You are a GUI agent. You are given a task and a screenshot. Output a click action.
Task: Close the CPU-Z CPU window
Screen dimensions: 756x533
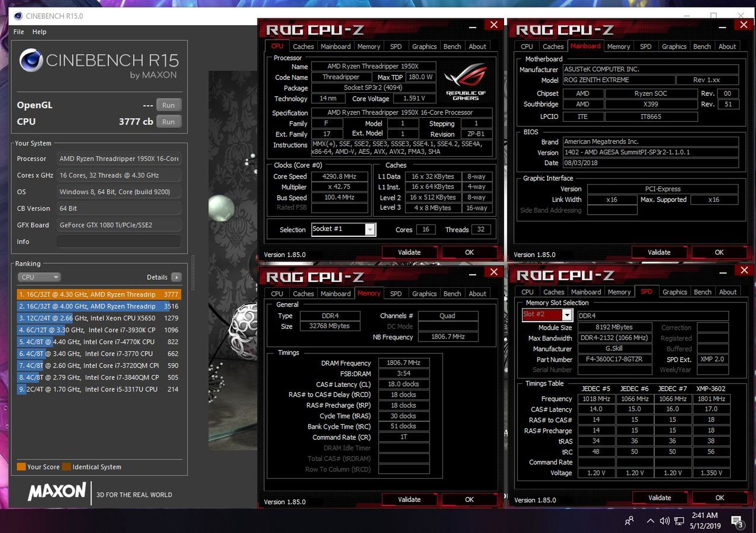[x=494, y=25]
